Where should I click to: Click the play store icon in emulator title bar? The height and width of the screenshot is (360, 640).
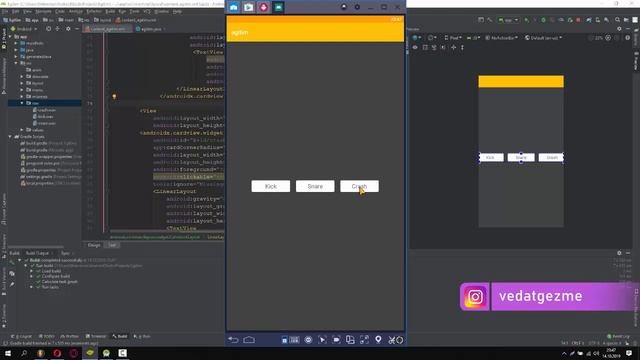click(x=249, y=7)
